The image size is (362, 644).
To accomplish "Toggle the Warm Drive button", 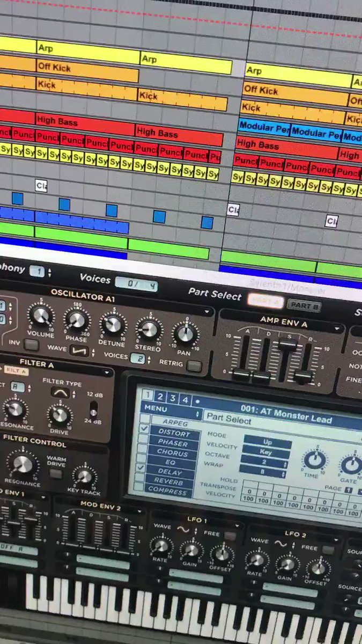I will (55, 474).
